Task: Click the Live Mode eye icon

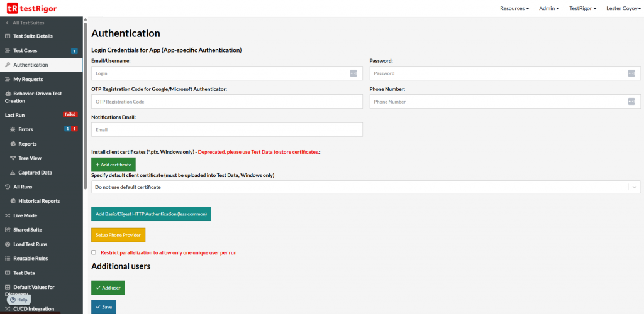Action: coord(8,215)
